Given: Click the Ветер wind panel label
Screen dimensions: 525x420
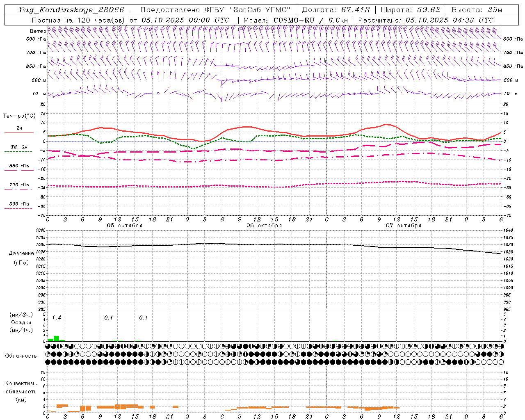Looking at the screenshot, I should pyautogui.click(x=38, y=31).
